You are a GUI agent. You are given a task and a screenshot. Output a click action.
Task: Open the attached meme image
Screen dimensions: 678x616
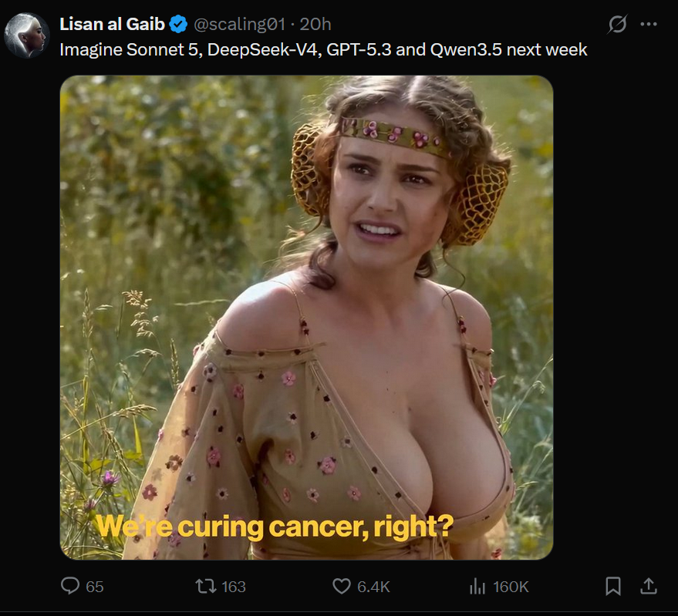coord(306,270)
